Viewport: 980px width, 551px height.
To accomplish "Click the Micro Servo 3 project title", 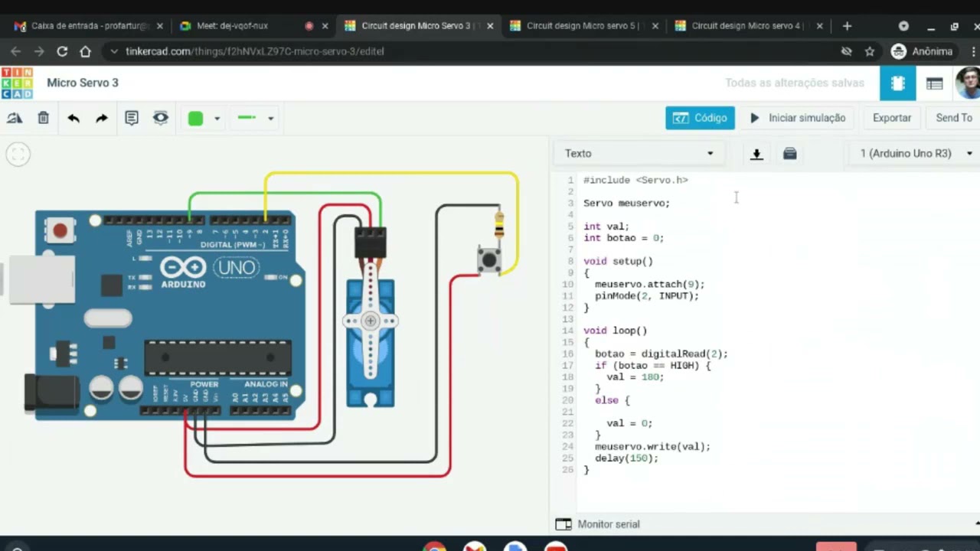I will [83, 83].
